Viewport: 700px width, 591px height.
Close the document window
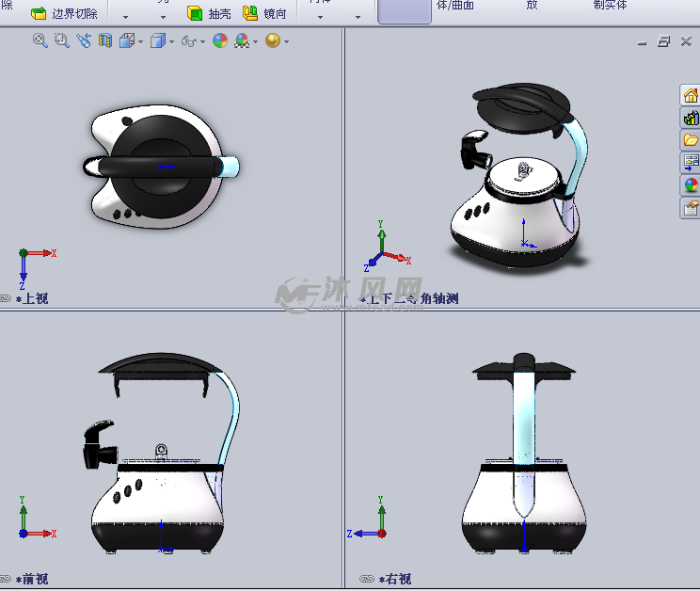tap(686, 41)
